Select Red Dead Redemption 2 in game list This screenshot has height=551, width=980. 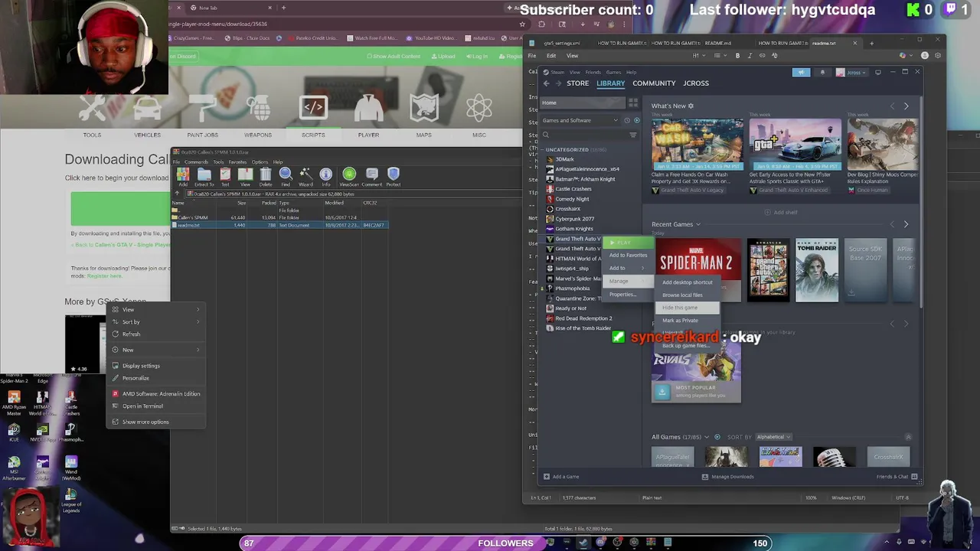click(x=583, y=318)
